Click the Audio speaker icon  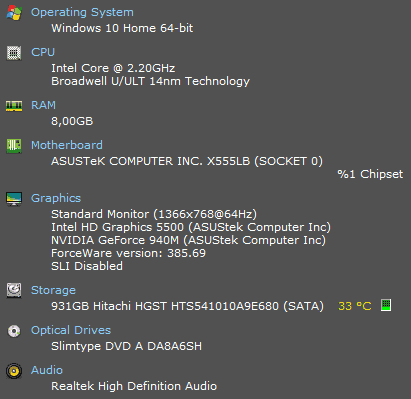14,371
